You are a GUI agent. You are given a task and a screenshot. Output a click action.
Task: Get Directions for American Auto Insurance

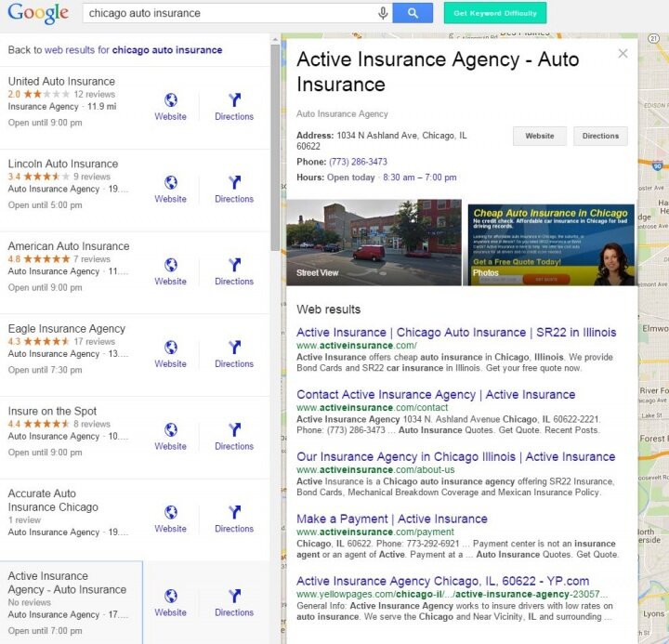click(234, 271)
